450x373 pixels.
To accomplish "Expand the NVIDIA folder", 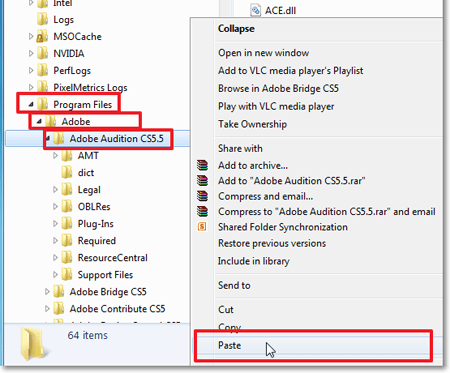I will click(x=31, y=53).
